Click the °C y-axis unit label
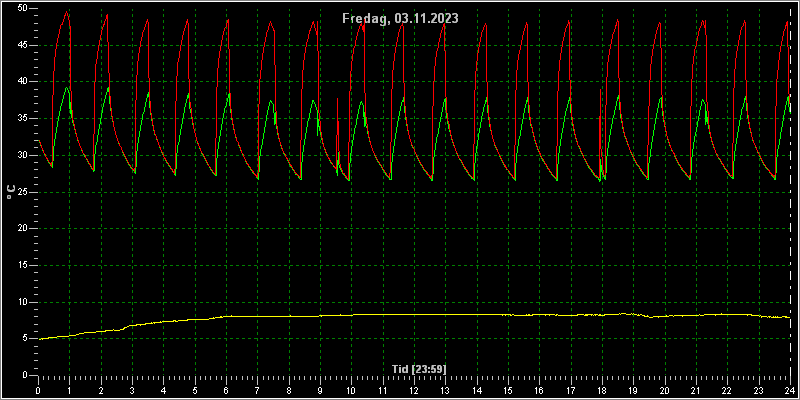 [x=11, y=192]
